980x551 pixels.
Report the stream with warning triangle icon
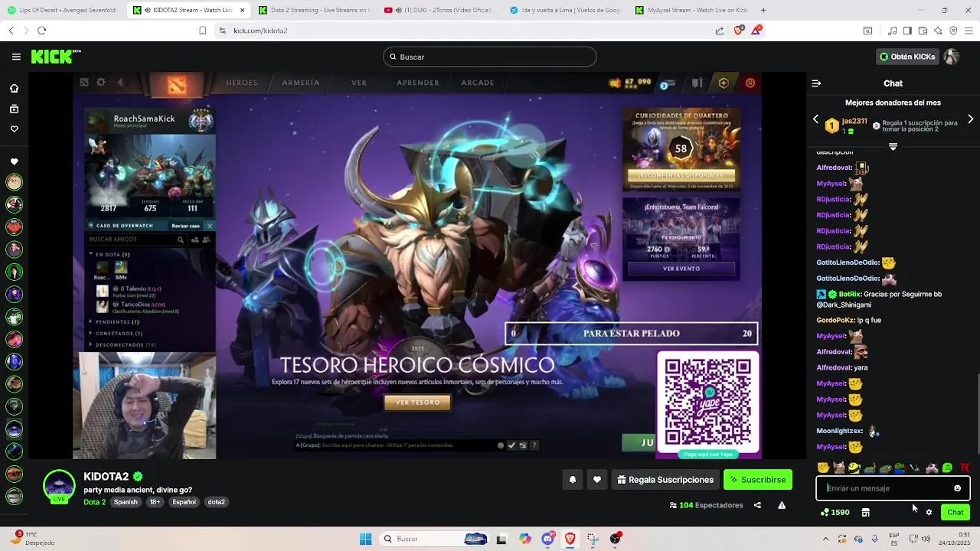click(782, 505)
